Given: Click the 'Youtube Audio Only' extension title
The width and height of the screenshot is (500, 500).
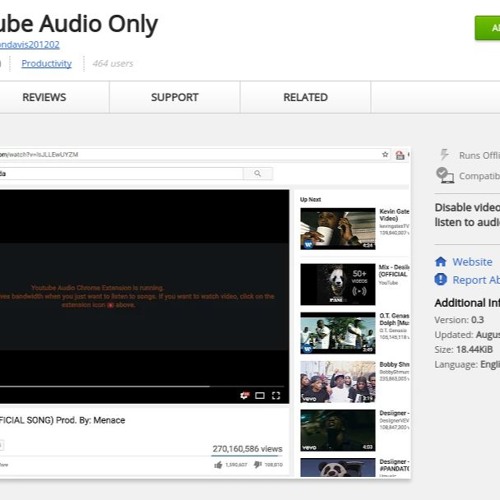Looking at the screenshot, I should click(79, 24).
